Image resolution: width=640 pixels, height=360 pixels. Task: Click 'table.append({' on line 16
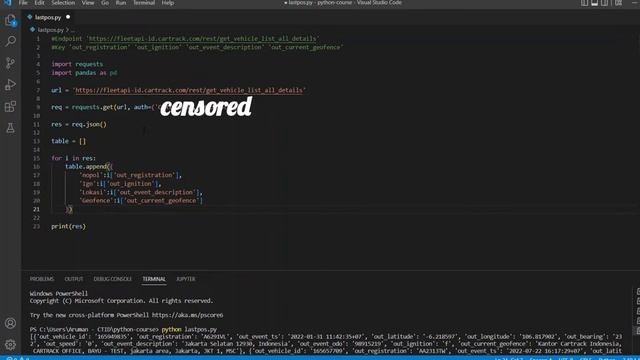89,167
